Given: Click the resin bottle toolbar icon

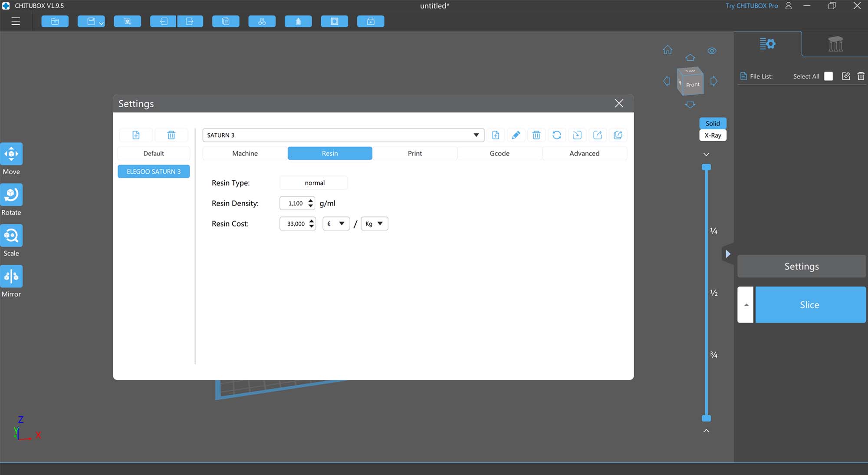Looking at the screenshot, I should tap(298, 21).
